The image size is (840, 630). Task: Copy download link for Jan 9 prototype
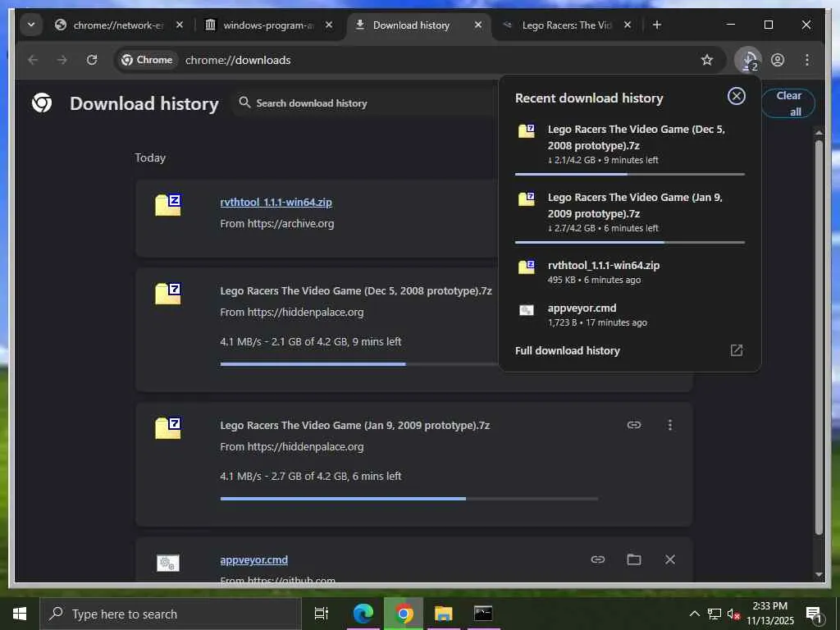click(x=634, y=425)
